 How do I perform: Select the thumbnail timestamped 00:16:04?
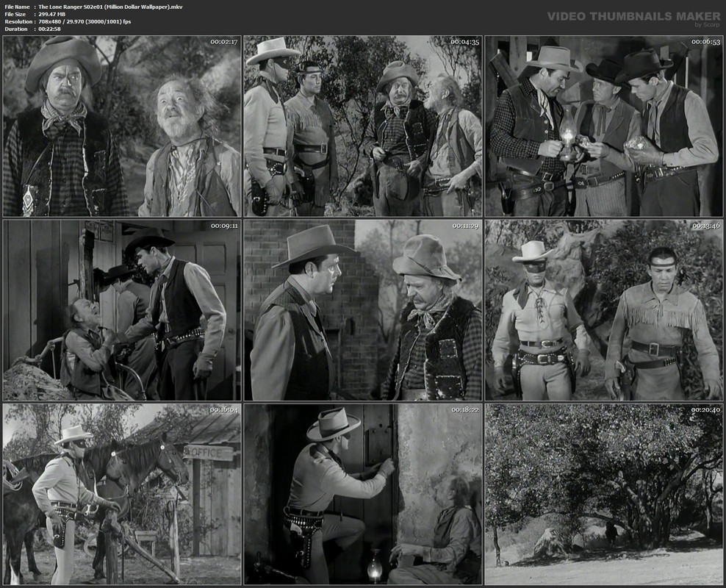(x=122, y=494)
